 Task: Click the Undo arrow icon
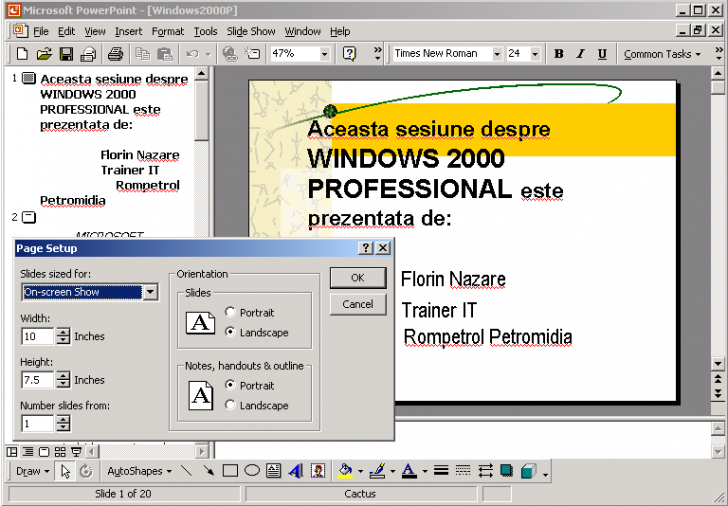point(193,54)
